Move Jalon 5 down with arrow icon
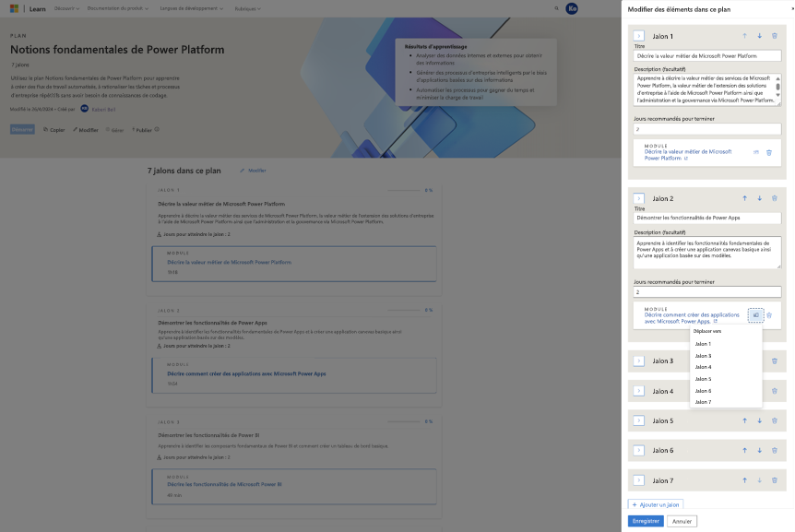 (760, 420)
